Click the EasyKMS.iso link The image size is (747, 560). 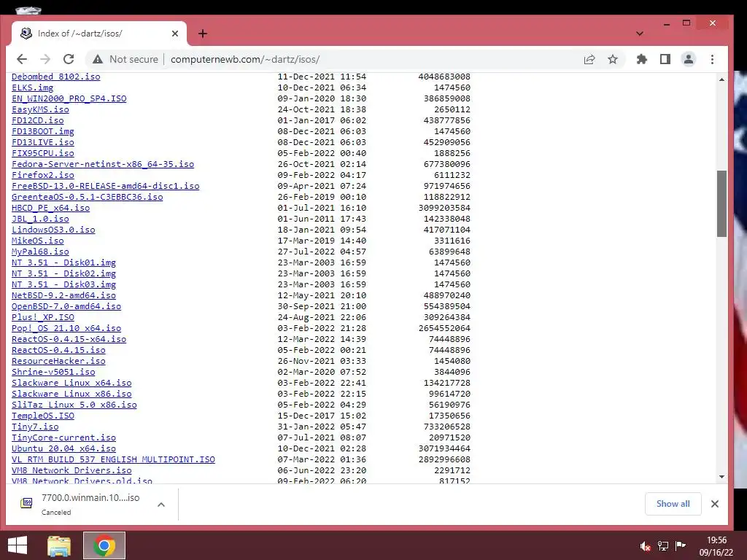tap(41, 109)
